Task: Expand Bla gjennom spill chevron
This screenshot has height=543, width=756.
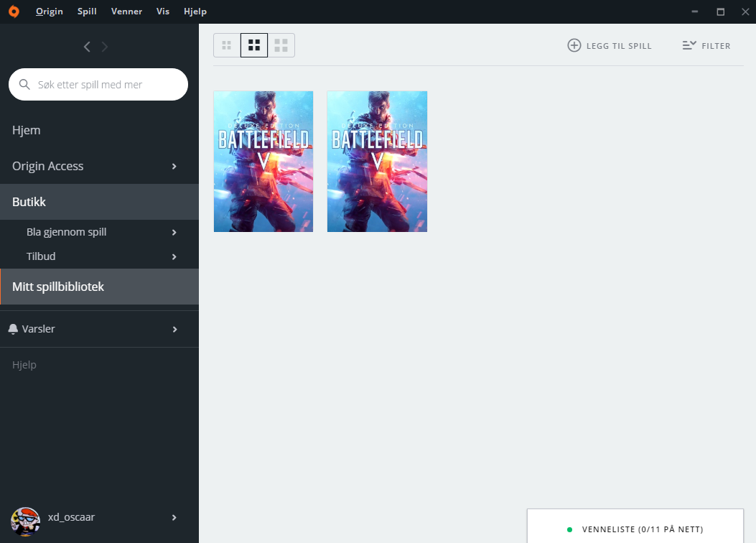Action: pyautogui.click(x=174, y=233)
